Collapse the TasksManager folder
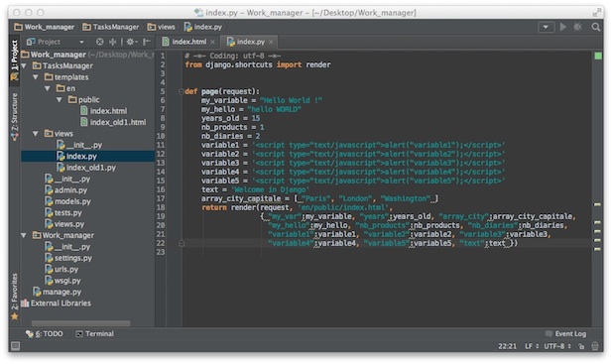 click(x=24, y=65)
